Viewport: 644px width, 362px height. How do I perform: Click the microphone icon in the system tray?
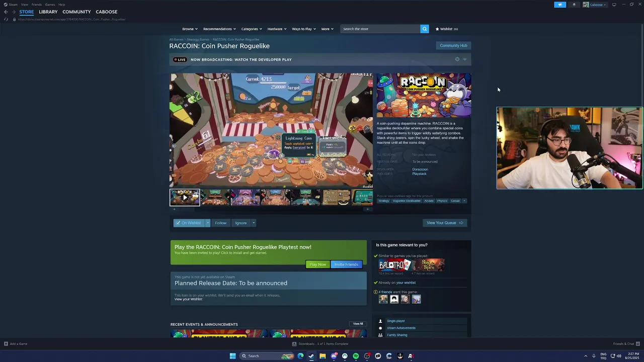click(x=594, y=356)
